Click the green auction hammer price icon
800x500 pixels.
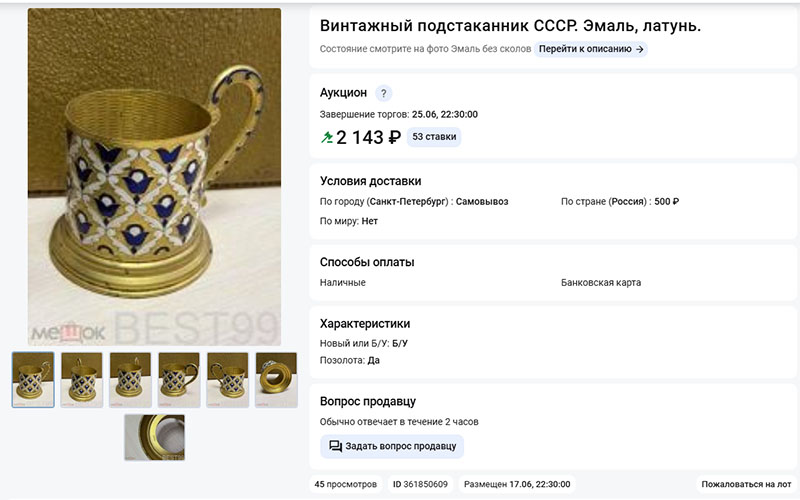point(327,137)
